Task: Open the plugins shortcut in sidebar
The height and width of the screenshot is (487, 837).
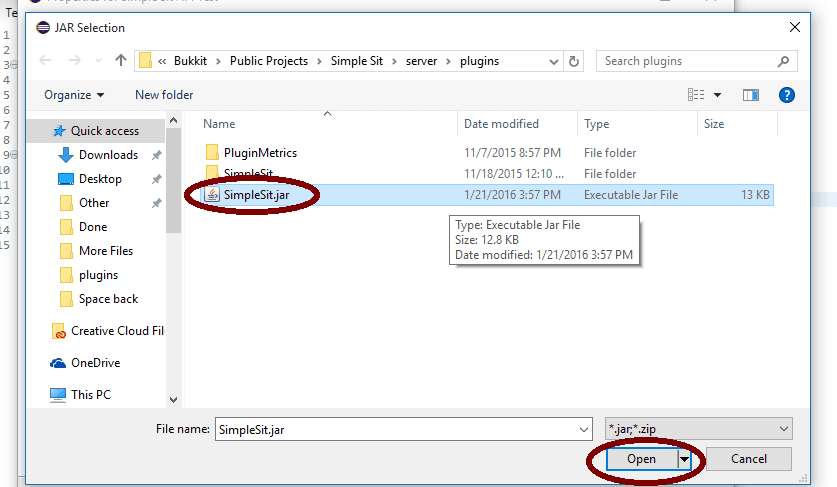Action: coord(98,275)
